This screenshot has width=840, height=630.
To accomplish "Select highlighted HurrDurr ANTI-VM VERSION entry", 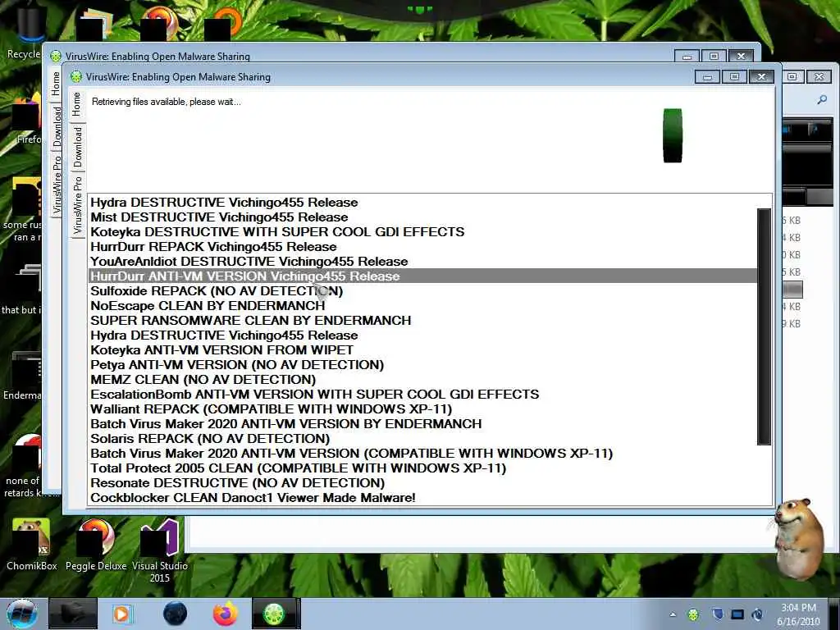I will pyautogui.click(x=422, y=276).
